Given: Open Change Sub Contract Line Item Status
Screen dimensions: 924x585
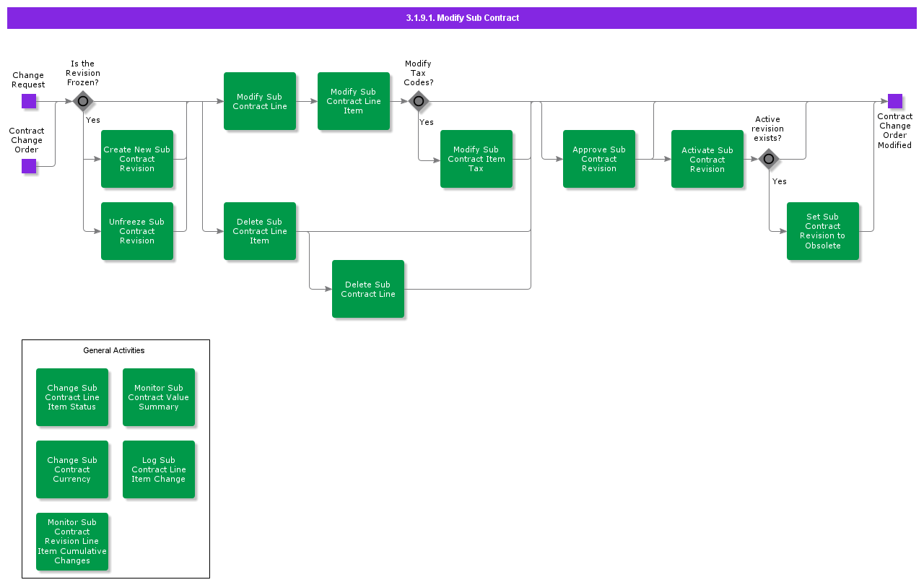Looking at the screenshot, I should [x=72, y=397].
